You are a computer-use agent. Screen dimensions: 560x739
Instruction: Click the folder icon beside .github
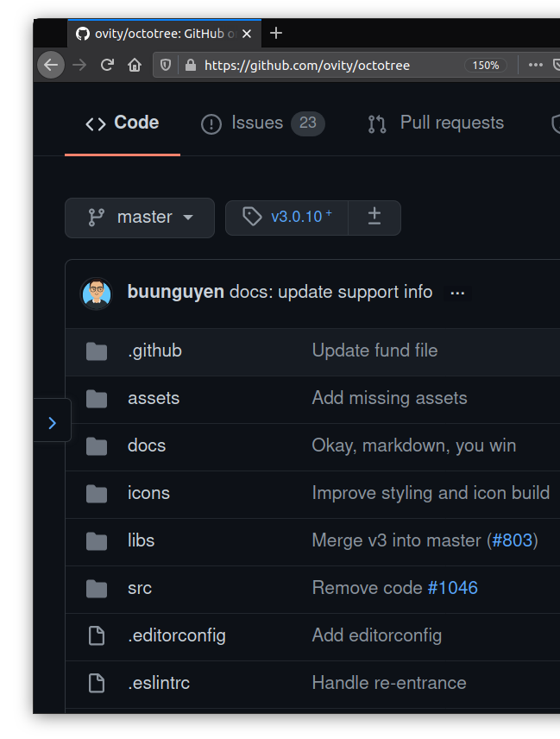pyautogui.click(x=97, y=351)
